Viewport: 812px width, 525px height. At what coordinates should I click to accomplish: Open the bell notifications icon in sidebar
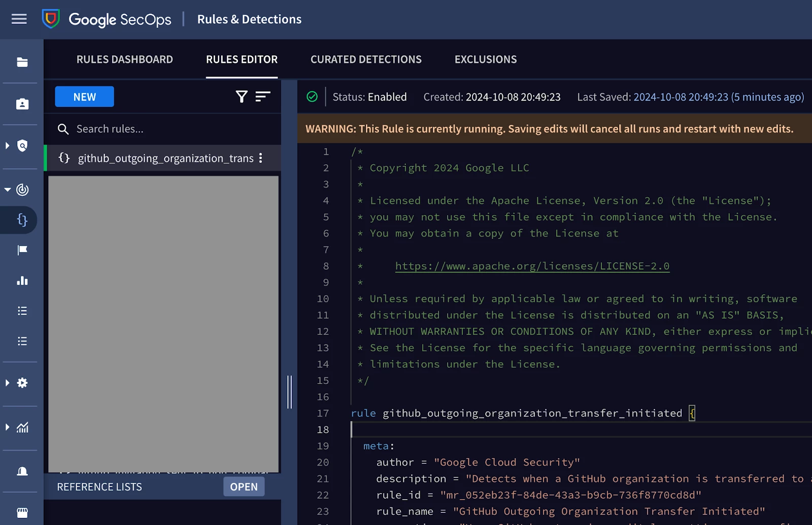[22, 471]
